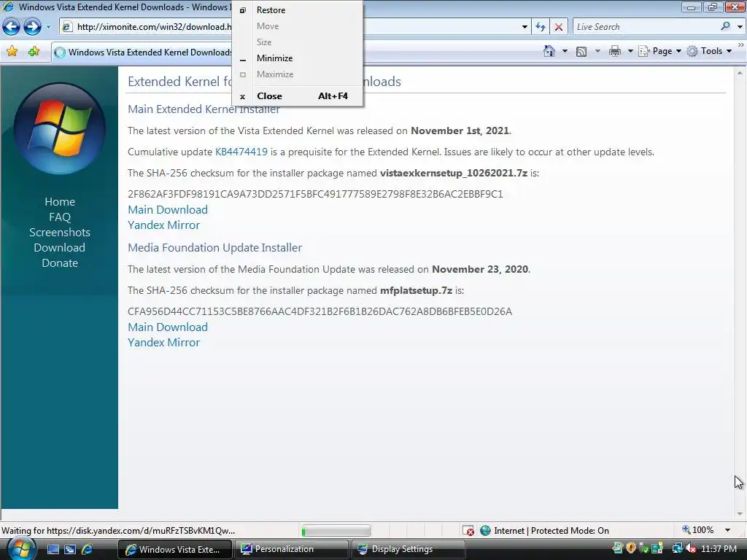The width and height of the screenshot is (747, 560).
Task: Click the Internet Explorer icon in title bar
Action: [8, 7]
